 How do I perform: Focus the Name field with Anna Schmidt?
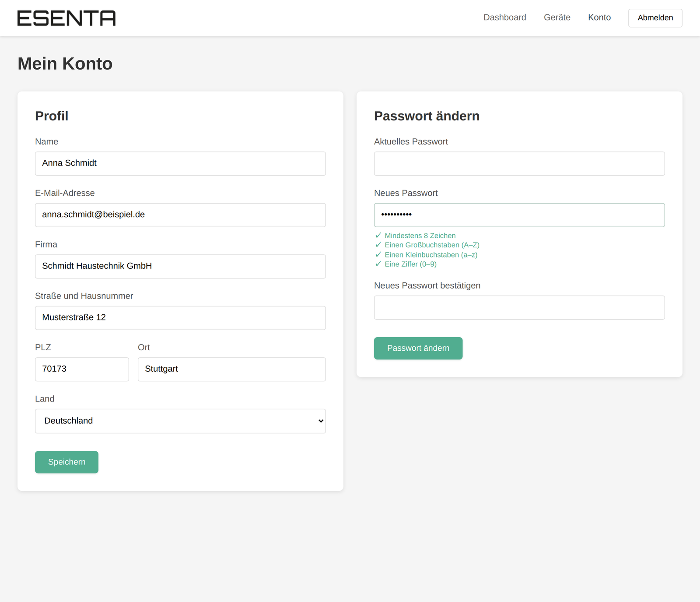pyautogui.click(x=180, y=163)
